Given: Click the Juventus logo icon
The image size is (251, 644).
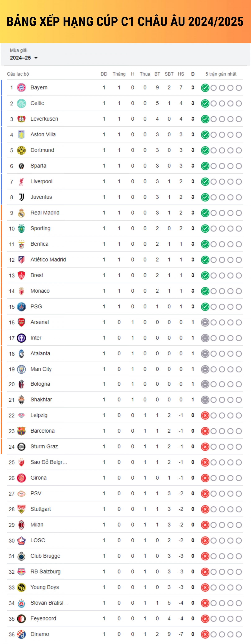Looking at the screenshot, I should coord(21,197).
